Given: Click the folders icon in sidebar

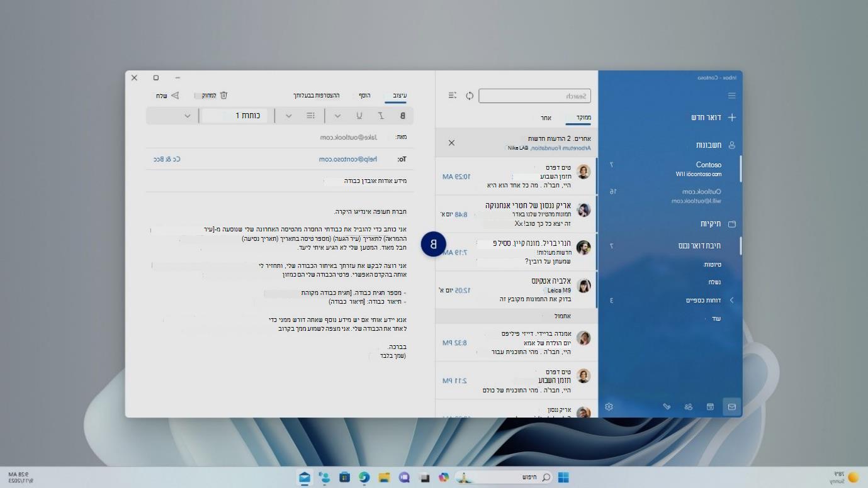Looking at the screenshot, I should pos(731,224).
